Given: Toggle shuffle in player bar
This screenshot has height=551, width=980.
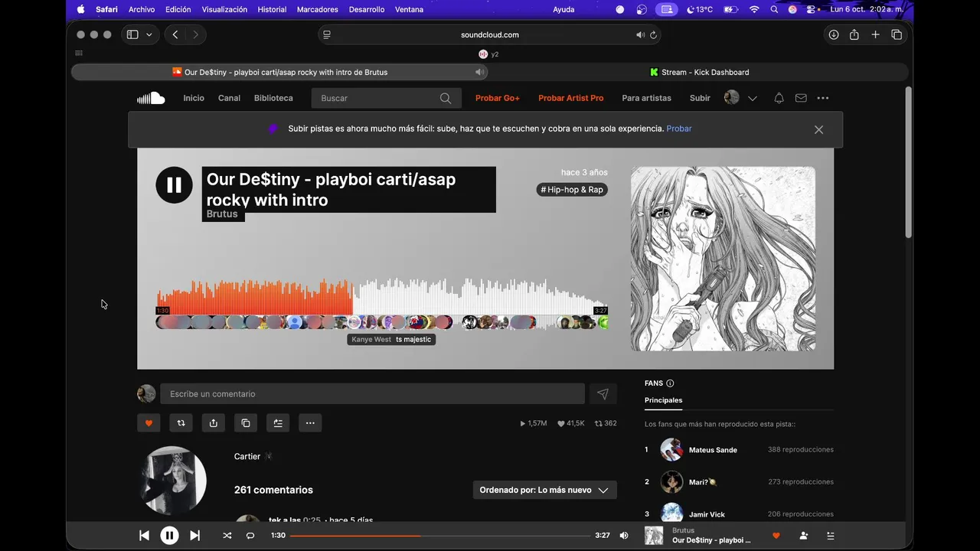Looking at the screenshot, I should [227, 536].
